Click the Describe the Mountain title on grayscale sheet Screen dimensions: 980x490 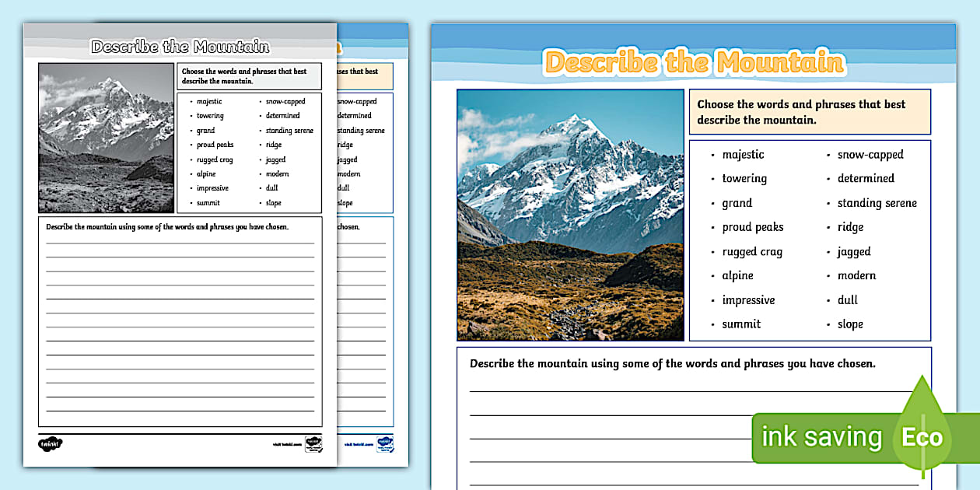coord(181,47)
